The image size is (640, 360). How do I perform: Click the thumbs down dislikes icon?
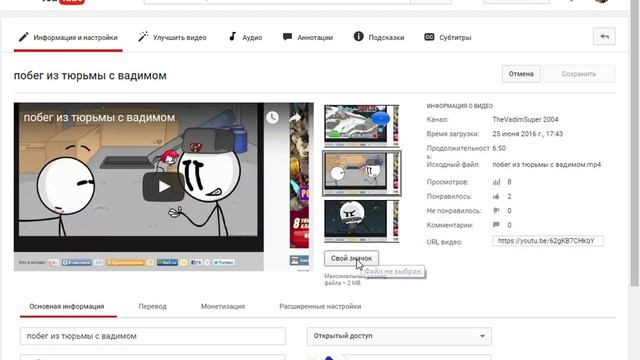496,211
